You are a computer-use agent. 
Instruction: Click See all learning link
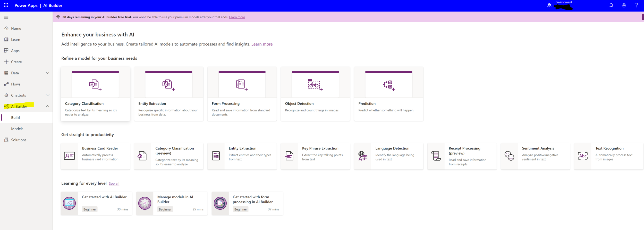(x=114, y=183)
